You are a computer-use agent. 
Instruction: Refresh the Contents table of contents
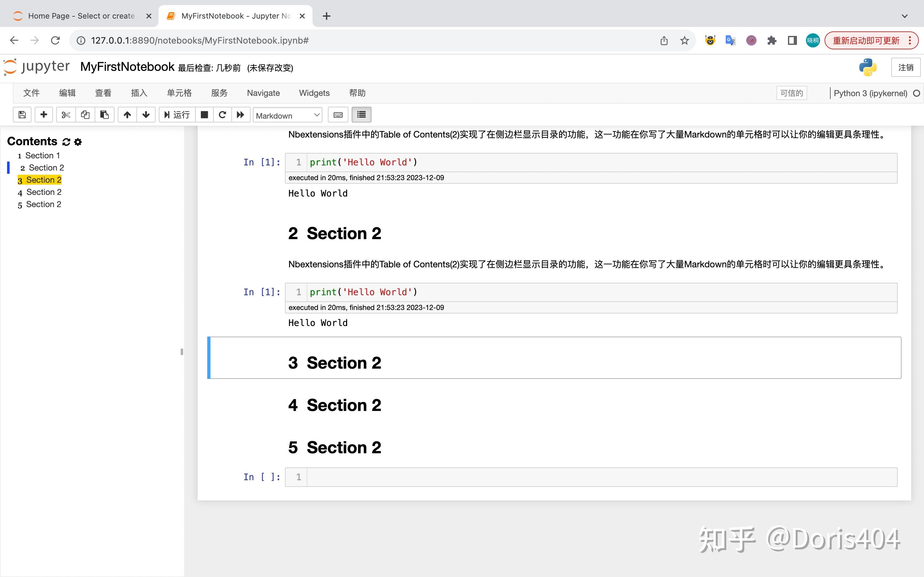pos(66,142)
